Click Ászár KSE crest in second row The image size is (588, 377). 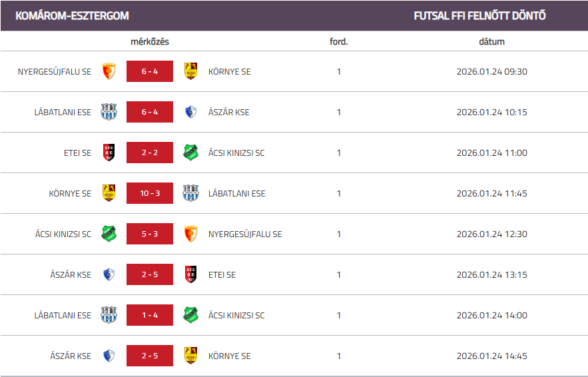[x=191, y=112]
